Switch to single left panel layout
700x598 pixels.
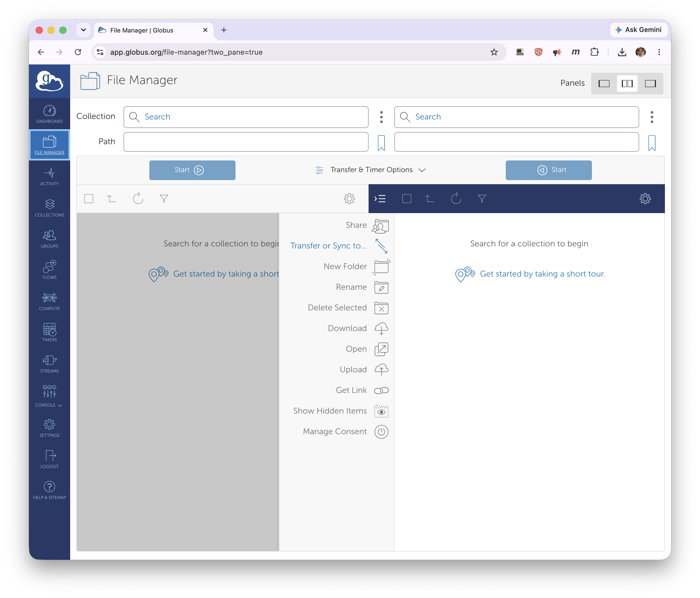(604, 83)
